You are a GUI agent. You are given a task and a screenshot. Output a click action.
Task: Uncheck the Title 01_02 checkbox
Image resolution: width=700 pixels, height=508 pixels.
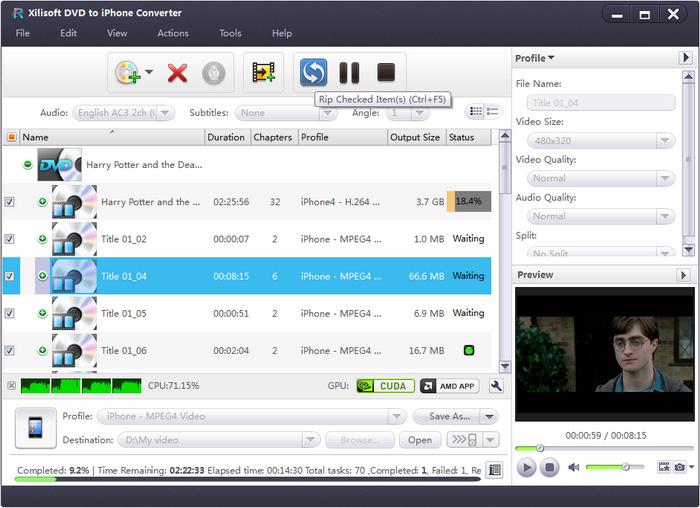coord(10,239)
